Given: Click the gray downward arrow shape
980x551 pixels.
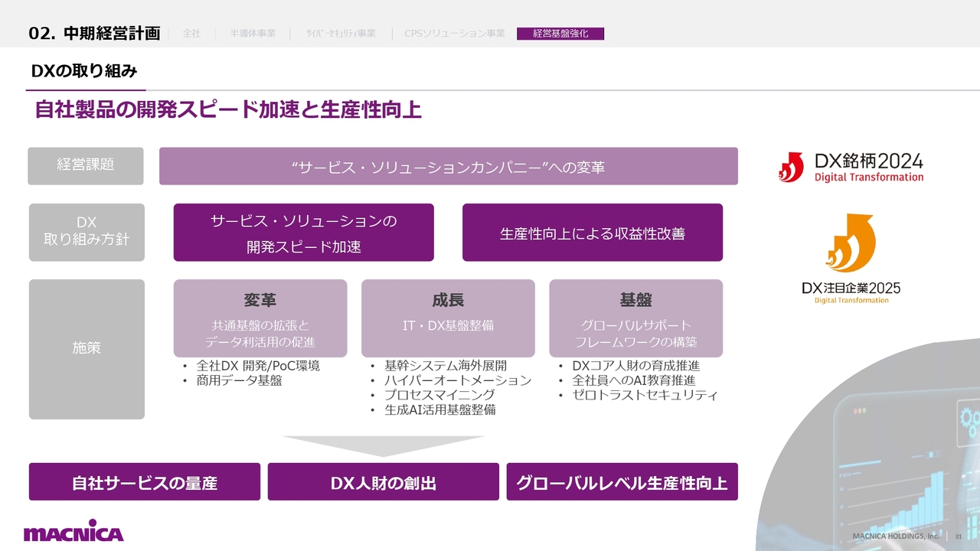Looking at the screenshot, I should [383, 446].
